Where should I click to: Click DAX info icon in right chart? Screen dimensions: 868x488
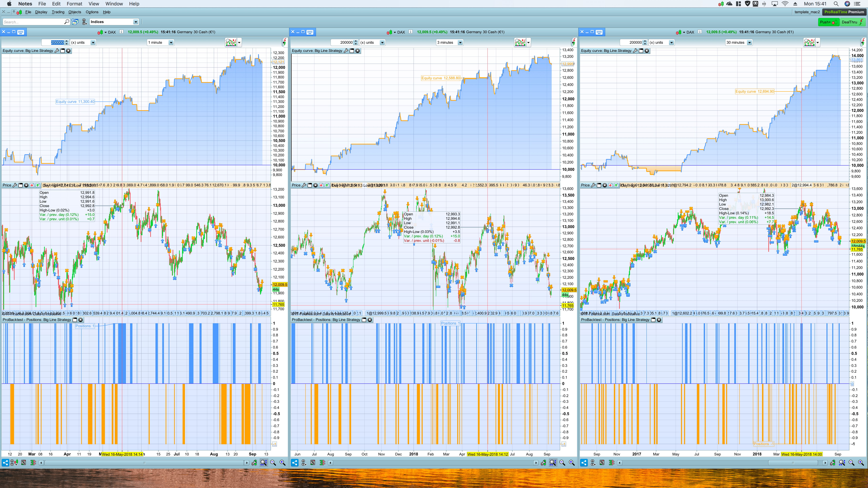click(x=700, y=32)
